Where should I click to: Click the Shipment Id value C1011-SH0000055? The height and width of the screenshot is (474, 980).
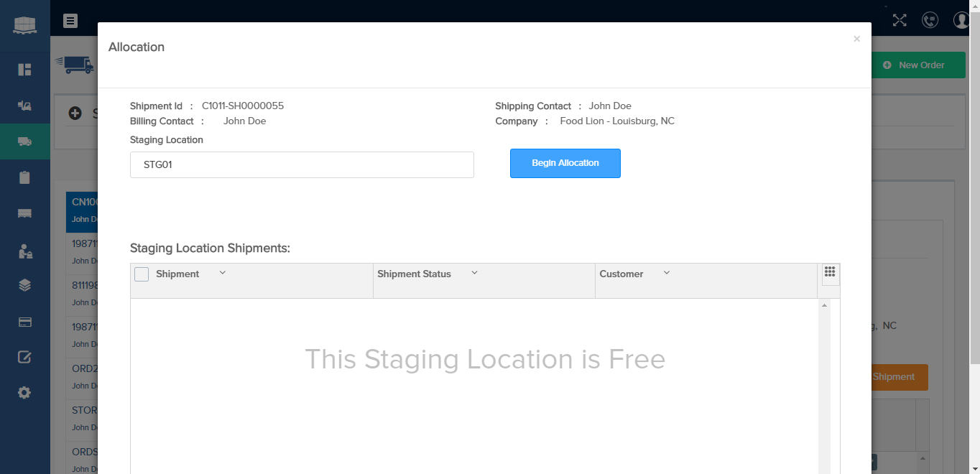click(x=243, y=106)
